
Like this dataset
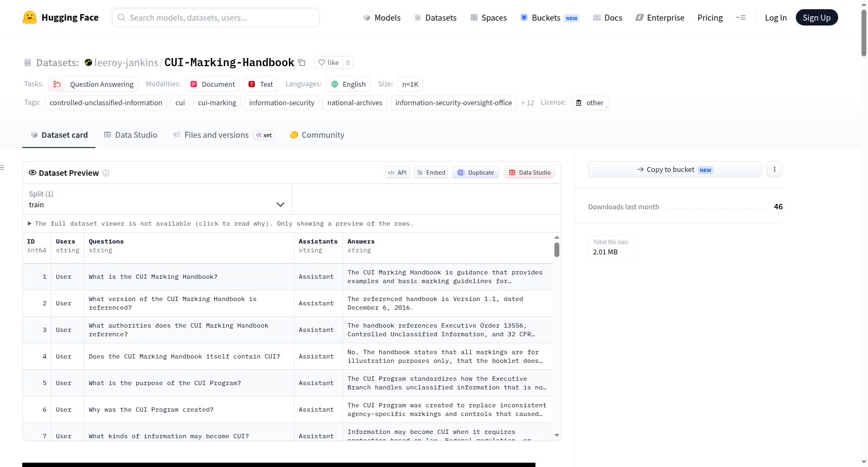pos(328,62)
